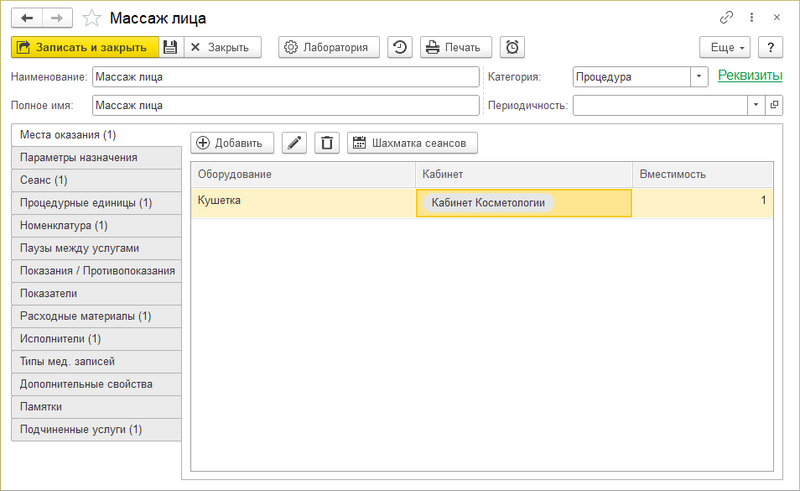Screen dimensions: 800x491
Task: Open the Реквизиты link
Action: pos(749,76)
